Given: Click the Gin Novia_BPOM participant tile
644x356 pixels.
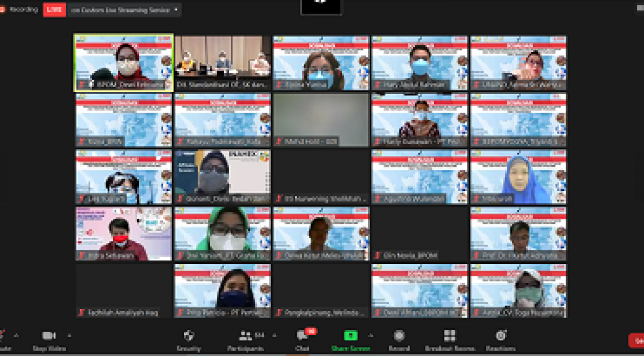Looking at the screenshot, I should (419, 233).
